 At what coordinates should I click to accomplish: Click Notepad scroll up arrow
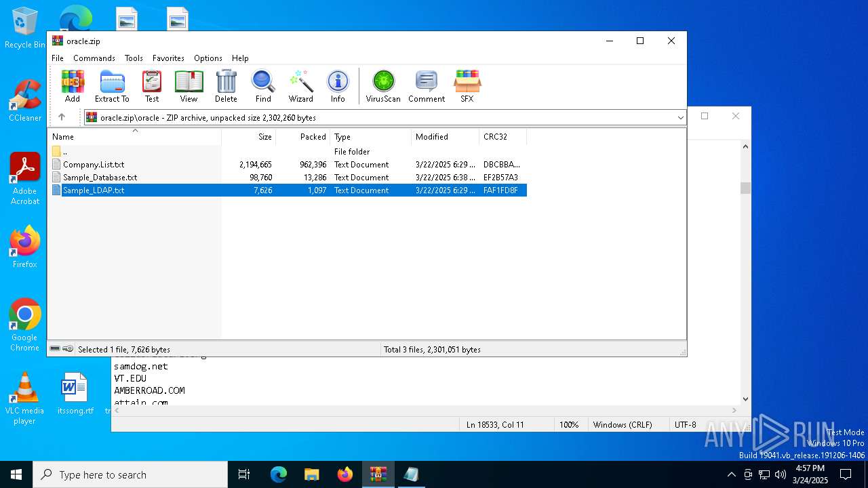click(746, 146)
